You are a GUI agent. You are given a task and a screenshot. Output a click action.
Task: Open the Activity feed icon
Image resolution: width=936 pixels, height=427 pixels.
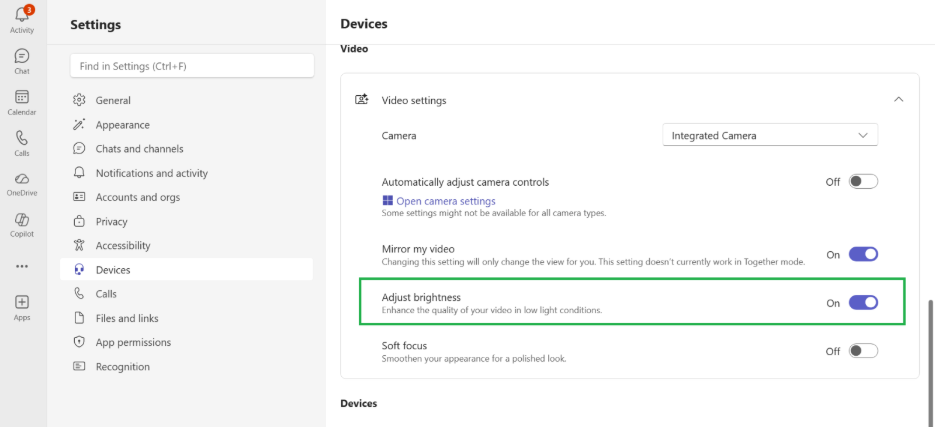[x=21, y=16]
